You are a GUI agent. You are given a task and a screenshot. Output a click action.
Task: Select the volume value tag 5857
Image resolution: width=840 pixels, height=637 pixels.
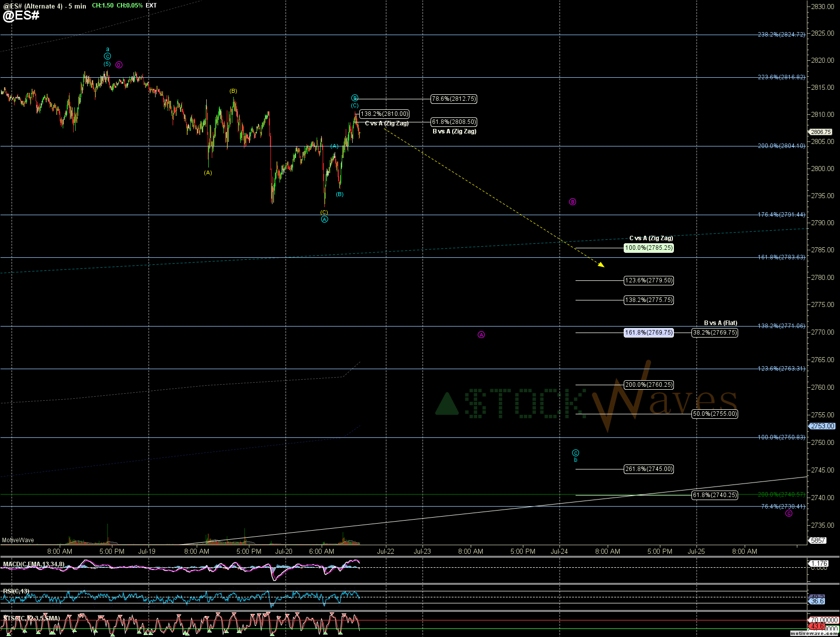click(x=817, y=540)
